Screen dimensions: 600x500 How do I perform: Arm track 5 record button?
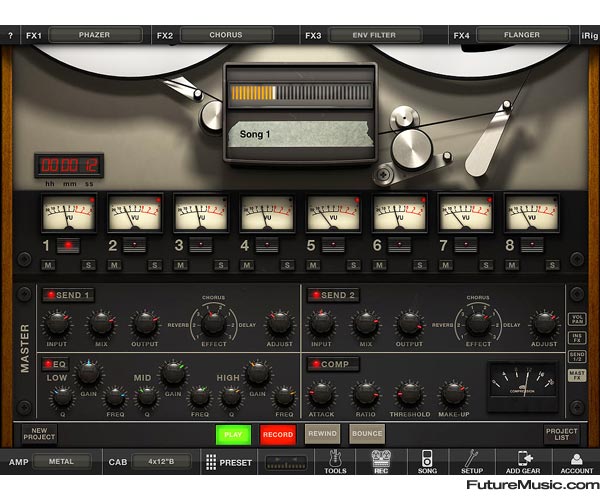(333, 245)
